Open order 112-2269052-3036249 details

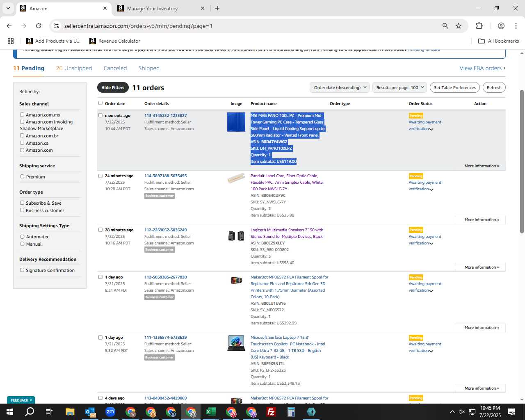tap(165, 230)
